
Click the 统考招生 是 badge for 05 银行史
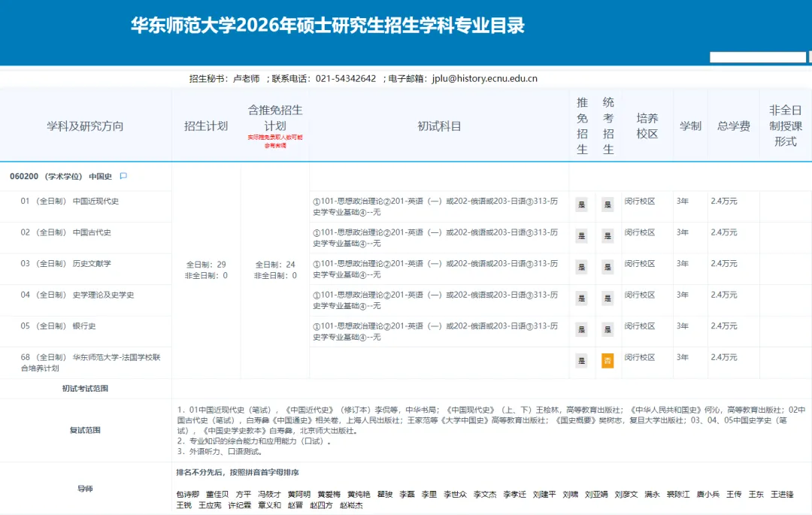point(607,329)
